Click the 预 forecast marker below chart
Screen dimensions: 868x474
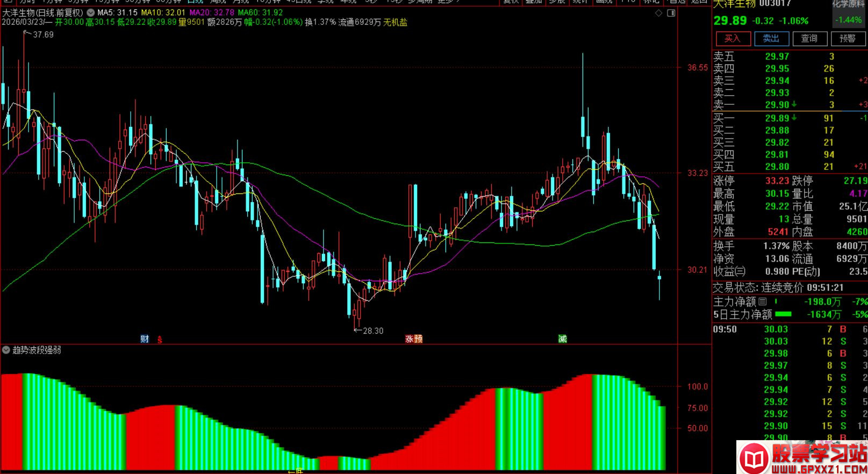coord(418,339)
